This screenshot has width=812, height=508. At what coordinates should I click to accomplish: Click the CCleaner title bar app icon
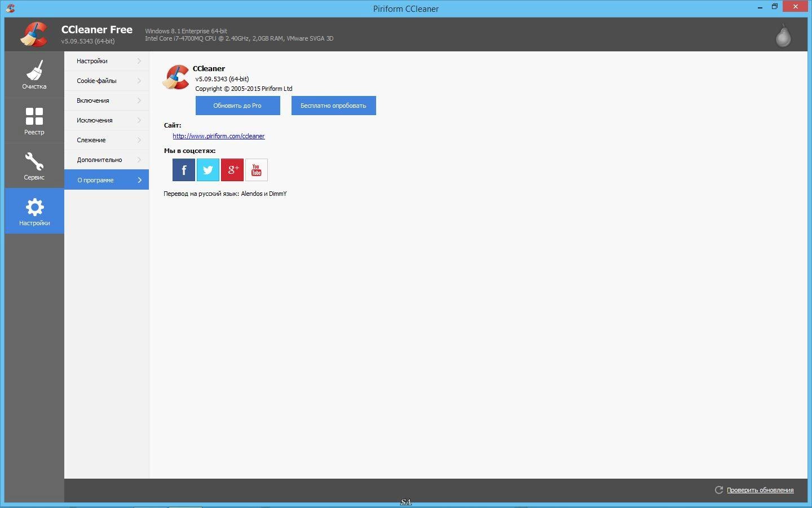(10, 8)
